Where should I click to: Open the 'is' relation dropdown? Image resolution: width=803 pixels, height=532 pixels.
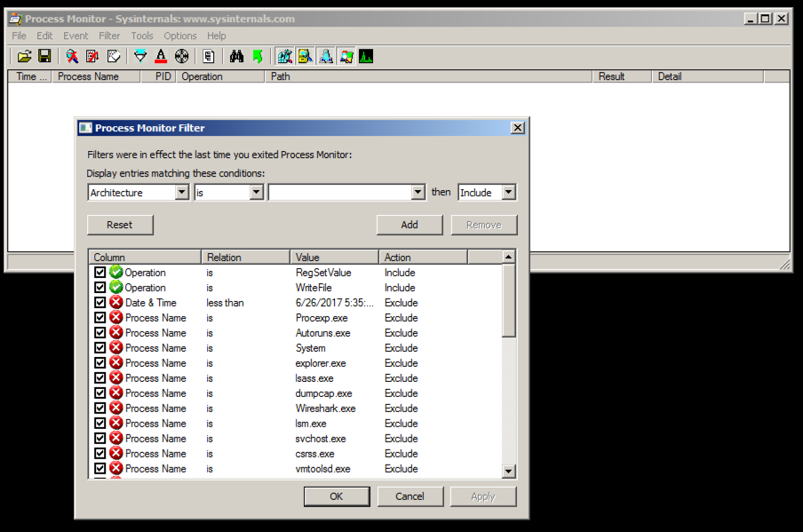(x=257, y=193)
